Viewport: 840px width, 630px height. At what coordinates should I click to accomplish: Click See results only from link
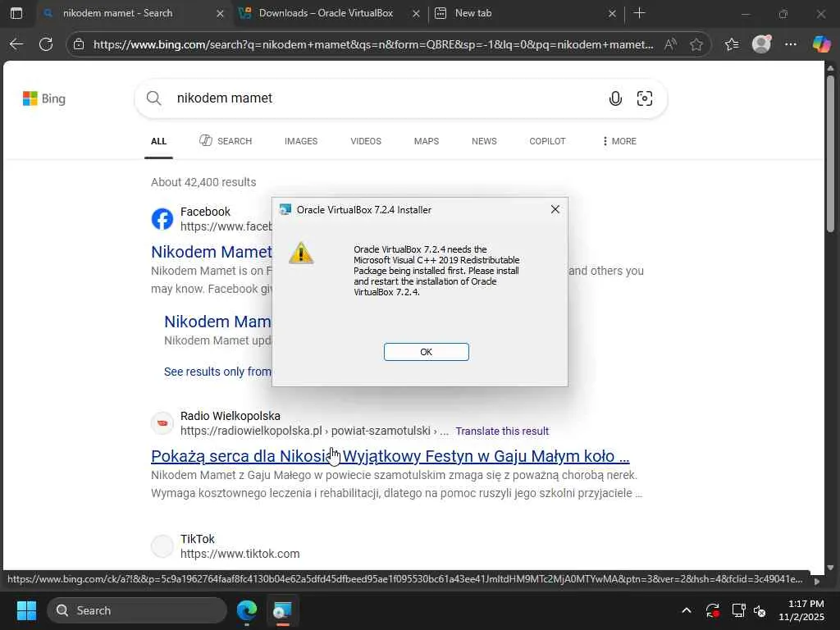point(217,372)
